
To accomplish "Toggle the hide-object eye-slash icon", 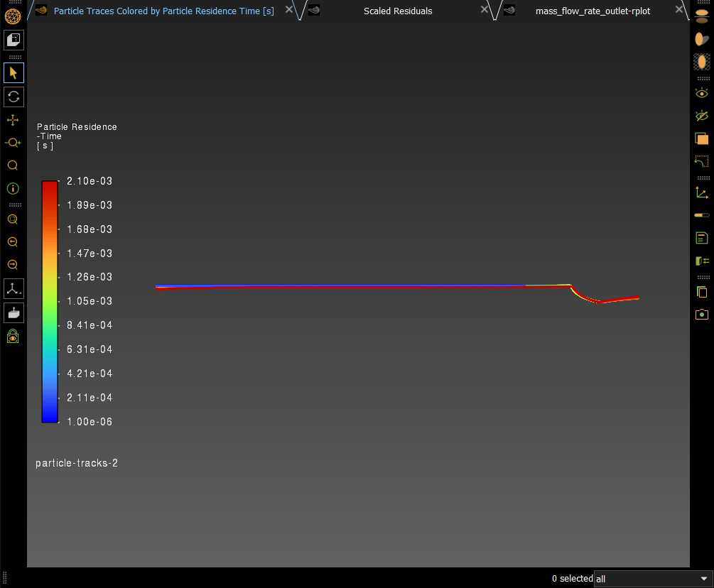I will 701,115.
